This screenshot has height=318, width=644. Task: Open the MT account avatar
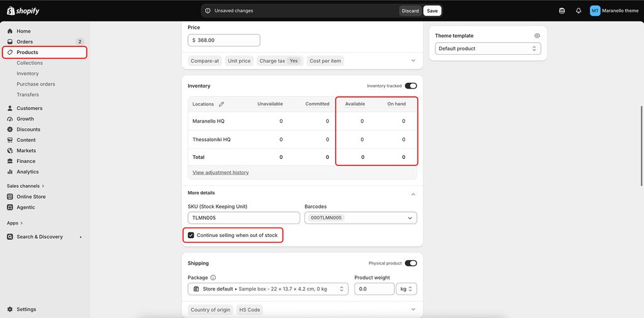595,11
